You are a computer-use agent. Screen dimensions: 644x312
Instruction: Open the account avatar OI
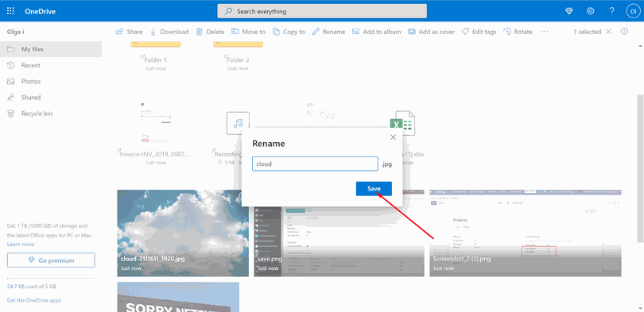tap(633, 11)
